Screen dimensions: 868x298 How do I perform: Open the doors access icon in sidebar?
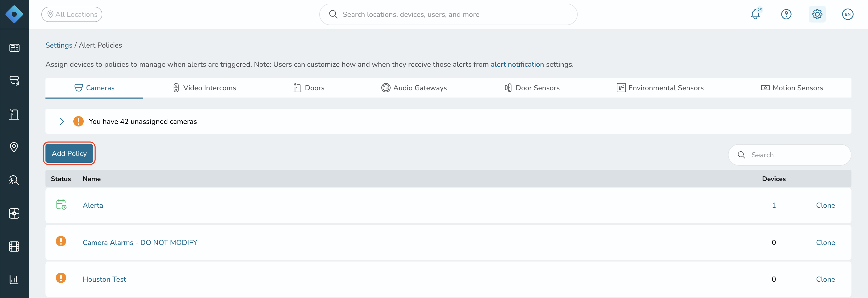pos(14,114)
